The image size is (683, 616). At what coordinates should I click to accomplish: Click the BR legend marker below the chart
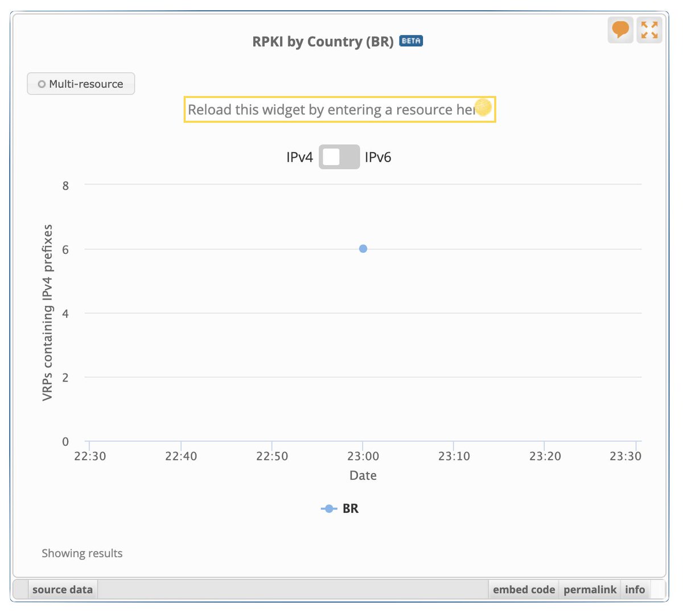pos(328,508)
